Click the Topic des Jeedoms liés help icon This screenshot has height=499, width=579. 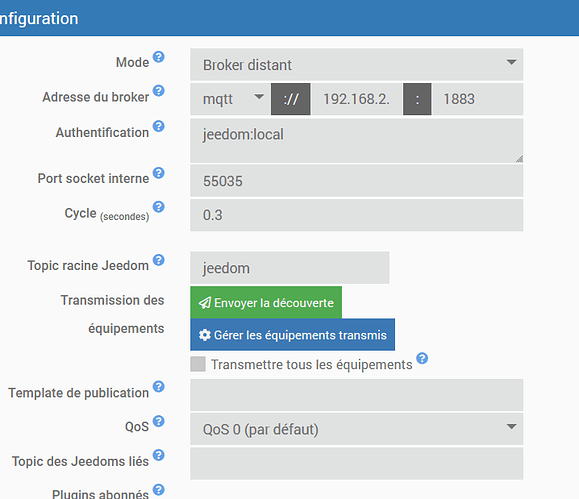159,455
